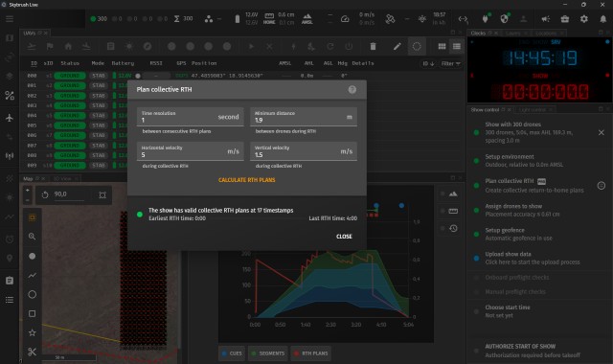The image size is (613, 364).
Task: Click the takeoff icon in UAVs toolbar
Action: click(32, 47)
